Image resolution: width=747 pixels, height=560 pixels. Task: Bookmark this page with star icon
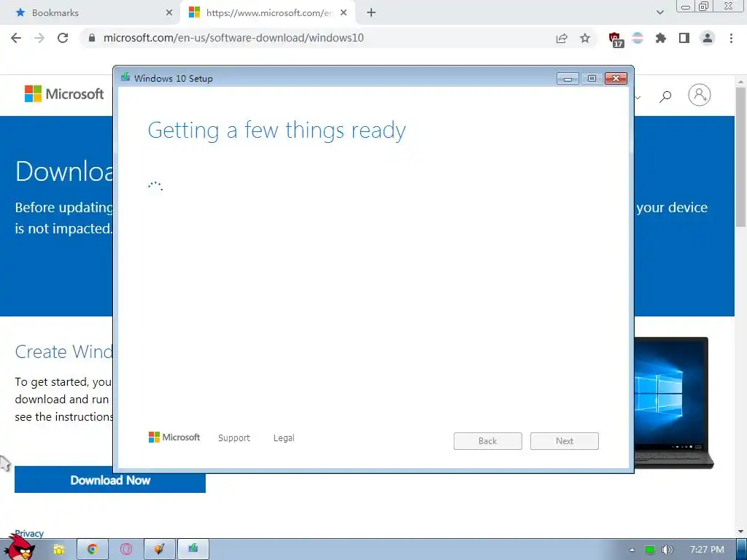pyautogui.click(x=585, y=39)
